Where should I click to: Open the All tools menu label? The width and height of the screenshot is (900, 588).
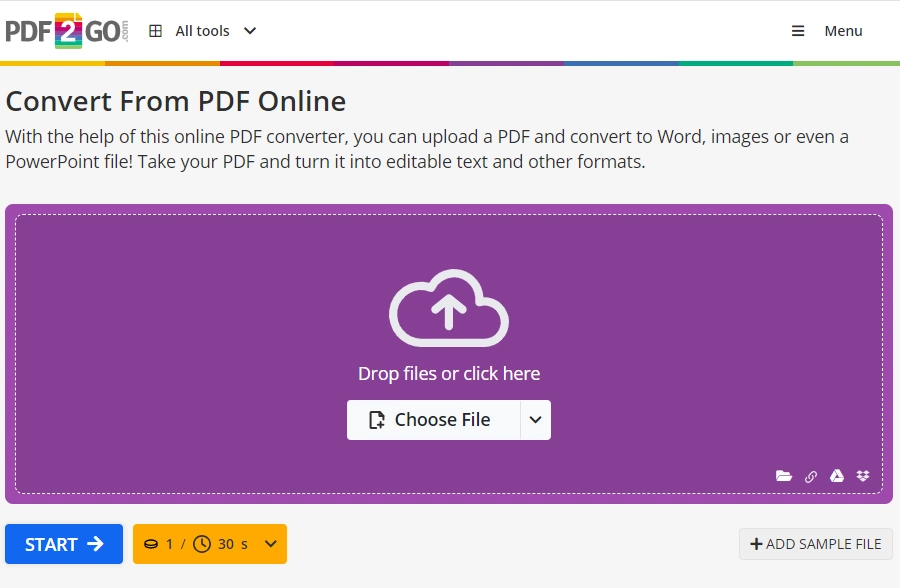click(202, 31)
